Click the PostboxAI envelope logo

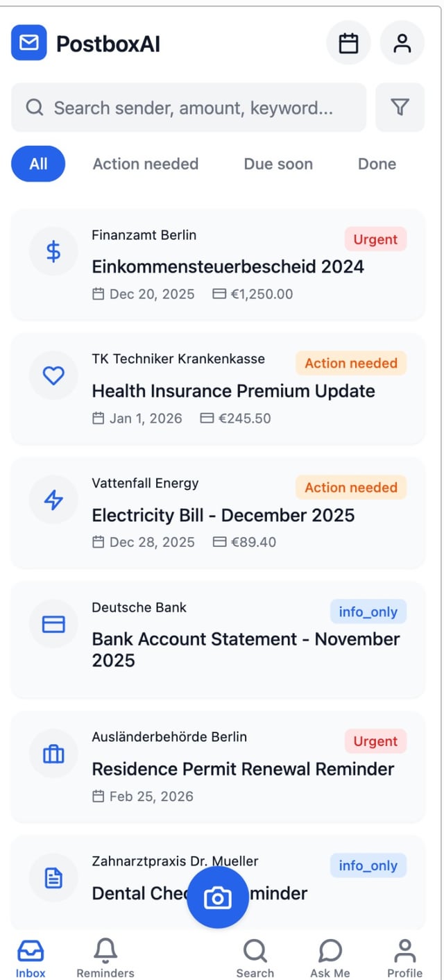(x=29, y=43)
